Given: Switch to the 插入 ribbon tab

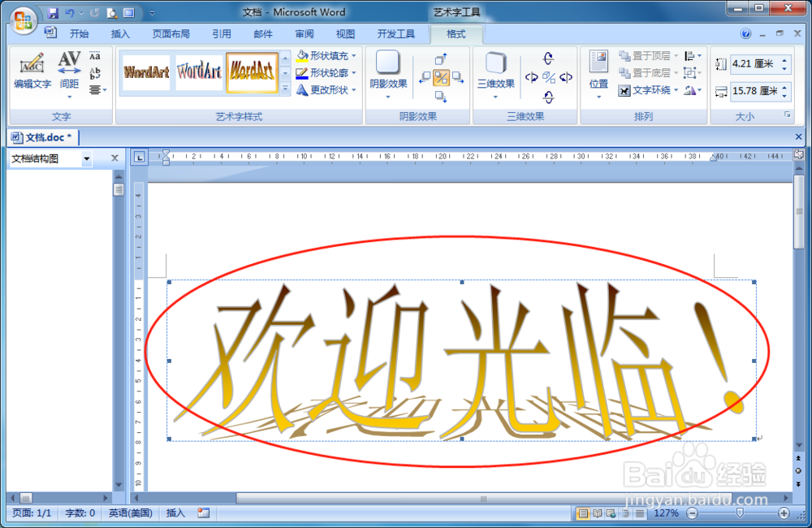Looking at the screenshot, I should pos(120,33).
